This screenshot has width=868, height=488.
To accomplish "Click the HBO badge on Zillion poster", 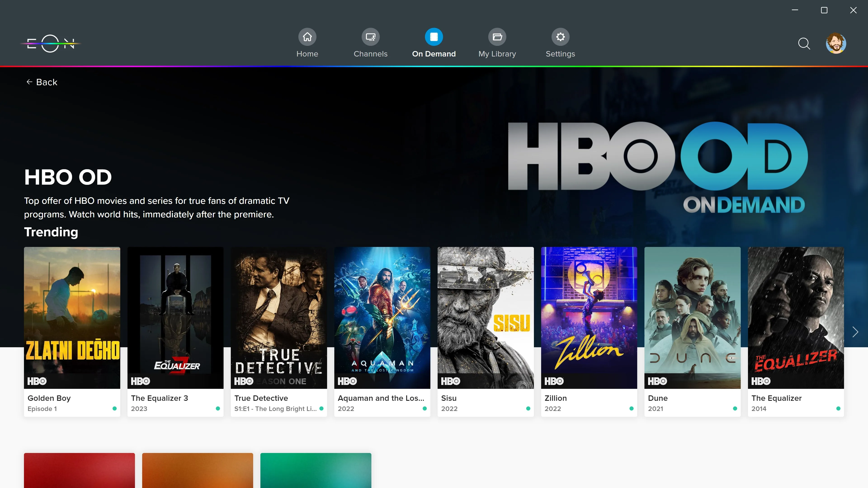I will [554, 381].
